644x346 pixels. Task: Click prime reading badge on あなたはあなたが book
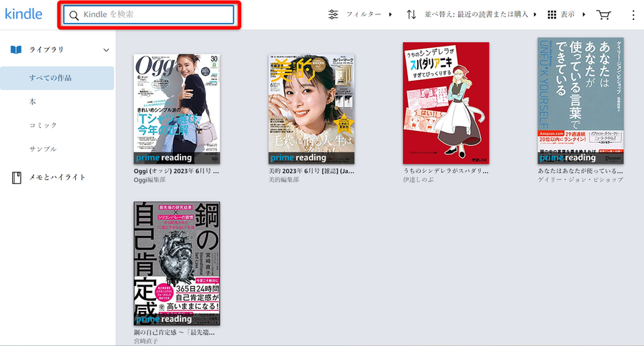click(x=581, y=157)
